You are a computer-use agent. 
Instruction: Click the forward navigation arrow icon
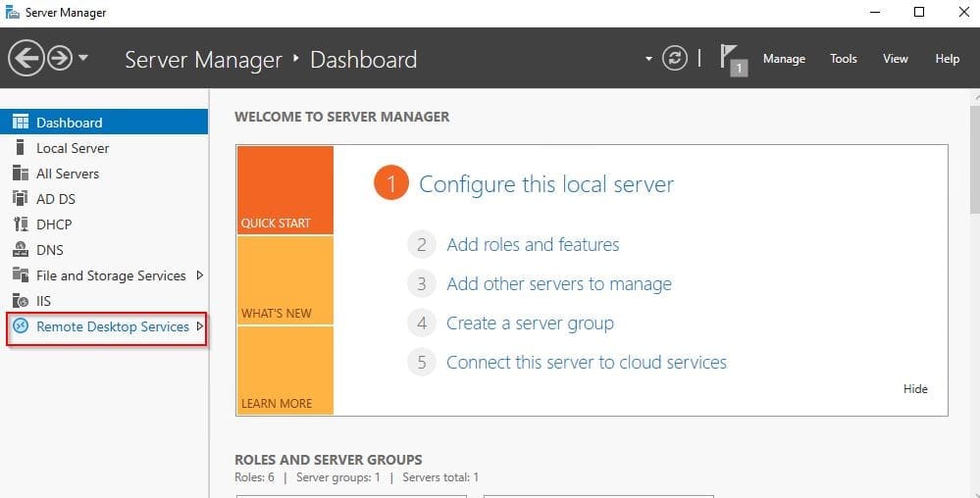[60, 59]
